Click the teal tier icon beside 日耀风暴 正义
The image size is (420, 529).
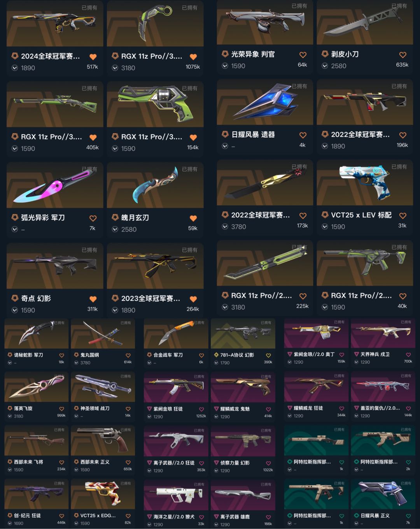point(357,515)
